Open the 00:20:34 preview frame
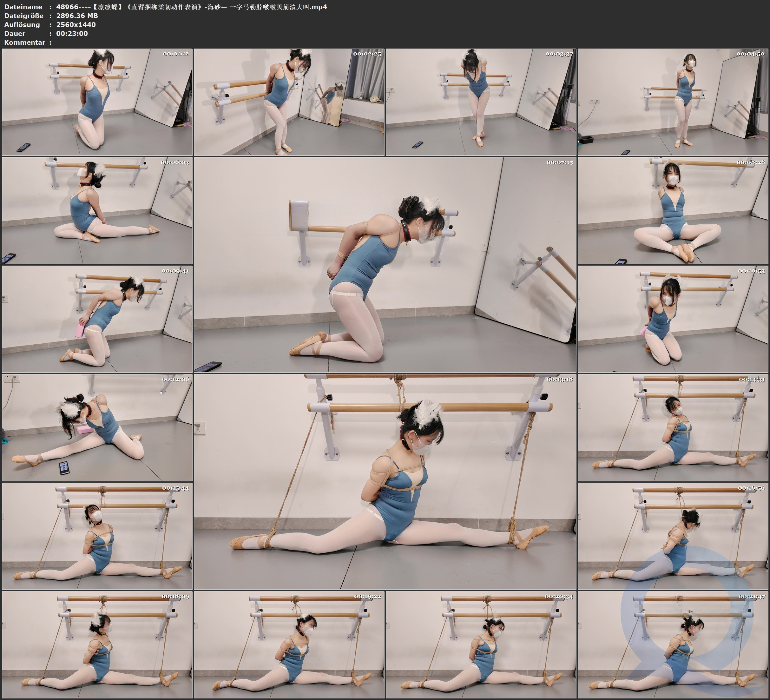This screenshot has width=770, height=700. point(480,644)
